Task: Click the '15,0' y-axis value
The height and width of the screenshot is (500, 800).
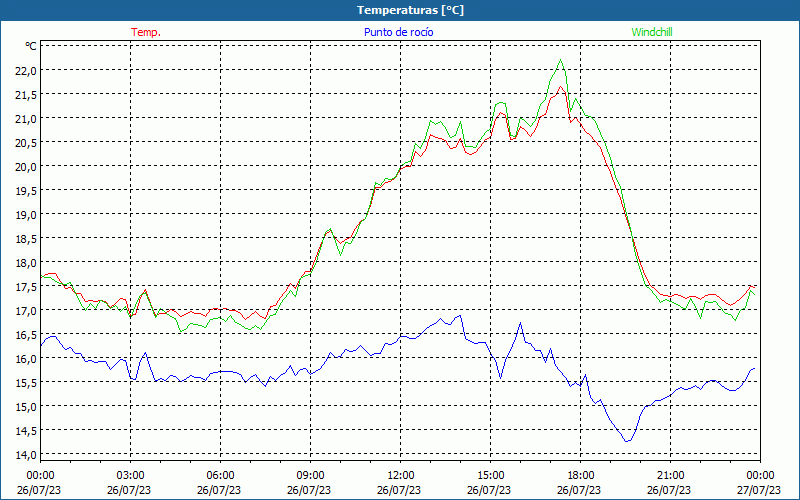Action: 26,407
